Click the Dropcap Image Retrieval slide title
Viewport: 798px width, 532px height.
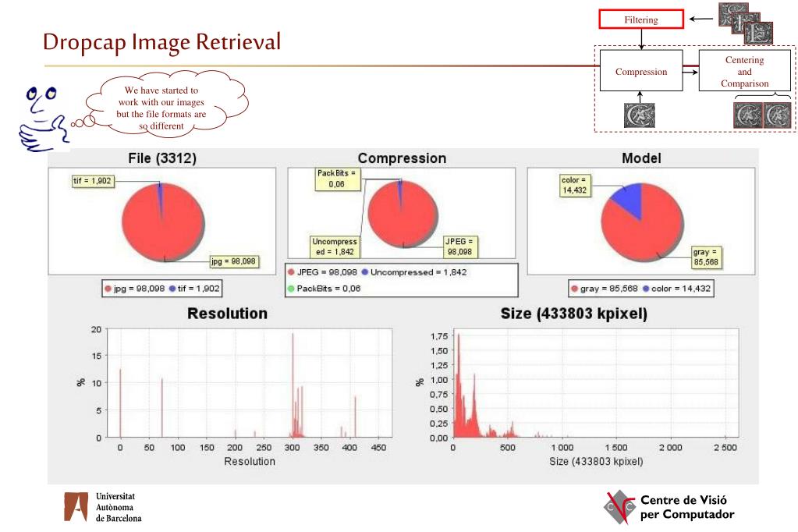click(x=161, y=42)
